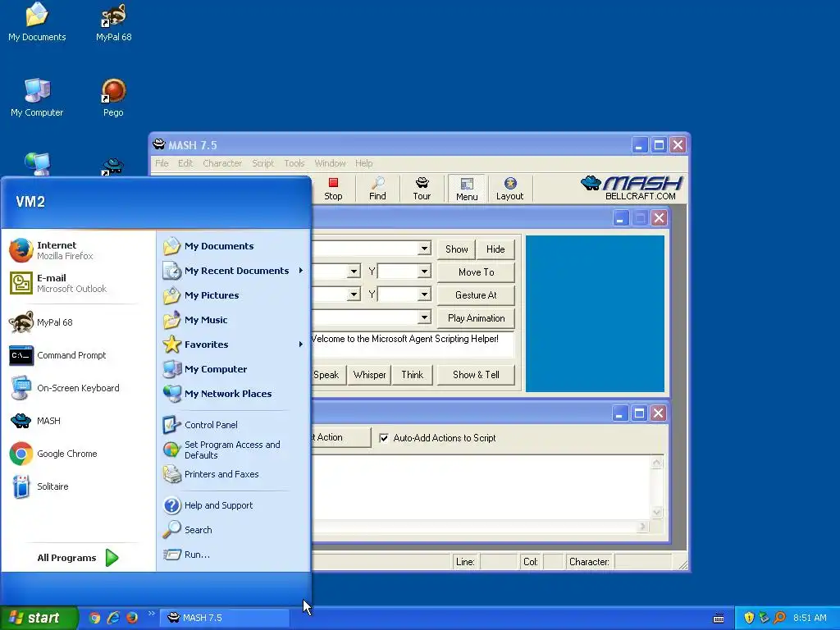Click the Find magnifier toolbar icon

coord(377,188)
